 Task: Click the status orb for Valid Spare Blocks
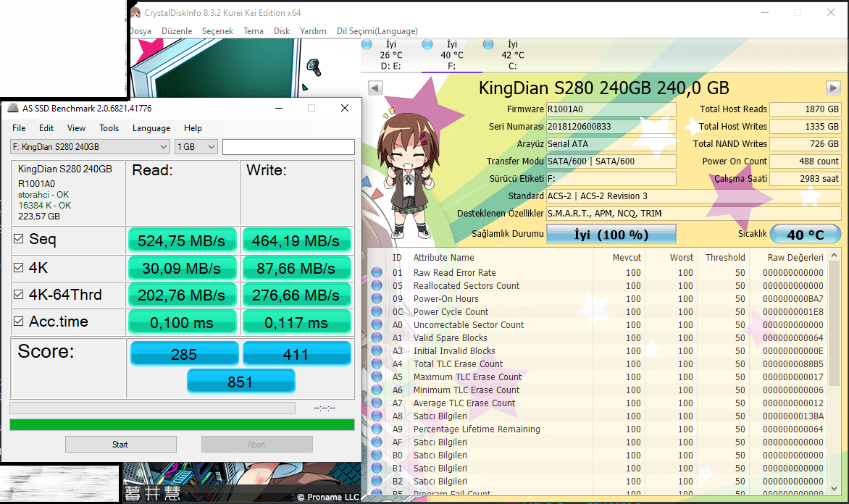377,337
